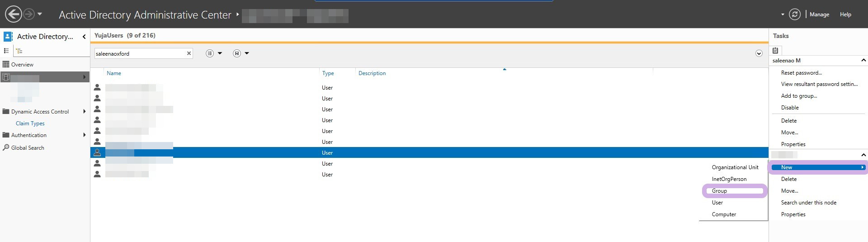The width and height of the screenshot is (868, 242).
Task: Open the Manage menu
Action: point(819,14)
